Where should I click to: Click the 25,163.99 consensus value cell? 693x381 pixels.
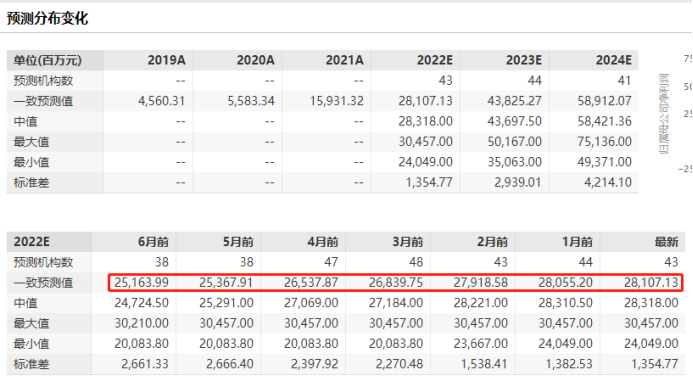[141, 282]
